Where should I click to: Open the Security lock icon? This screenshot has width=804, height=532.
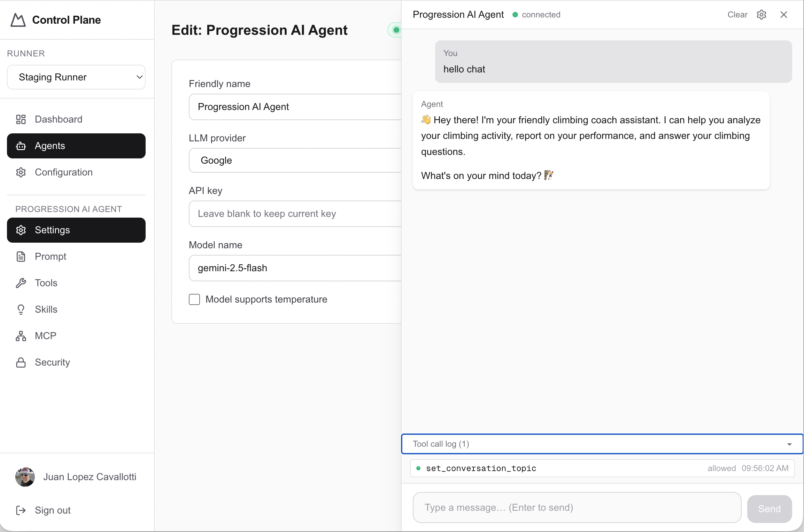[x=21, y=362]
